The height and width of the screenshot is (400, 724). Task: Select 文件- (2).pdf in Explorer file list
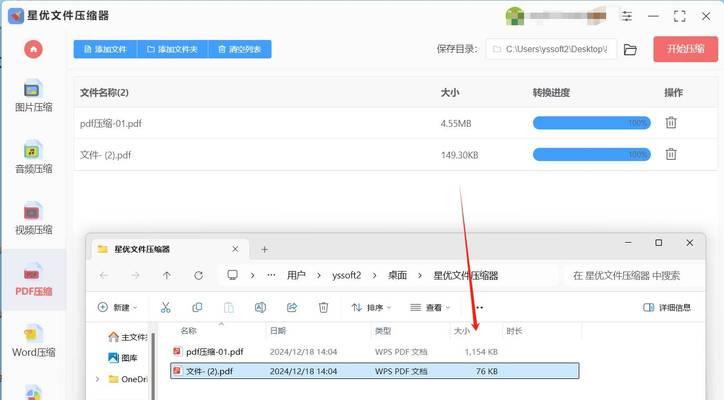[374, 371]
